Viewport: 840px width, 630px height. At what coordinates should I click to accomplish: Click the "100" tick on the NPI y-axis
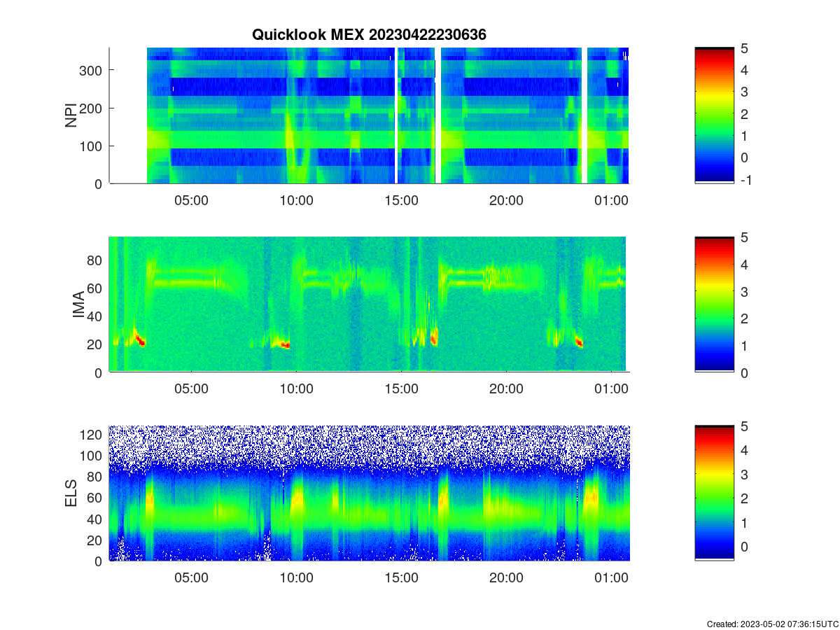click(x=92, y=146)
